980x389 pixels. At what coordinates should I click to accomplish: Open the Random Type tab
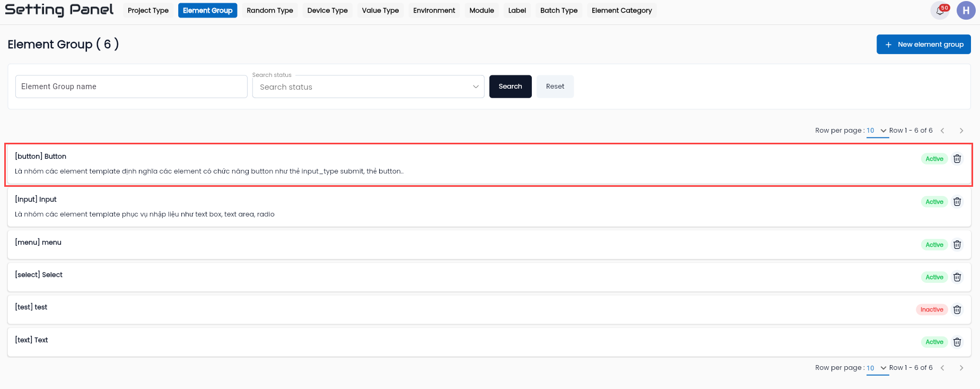pos(270,11)
